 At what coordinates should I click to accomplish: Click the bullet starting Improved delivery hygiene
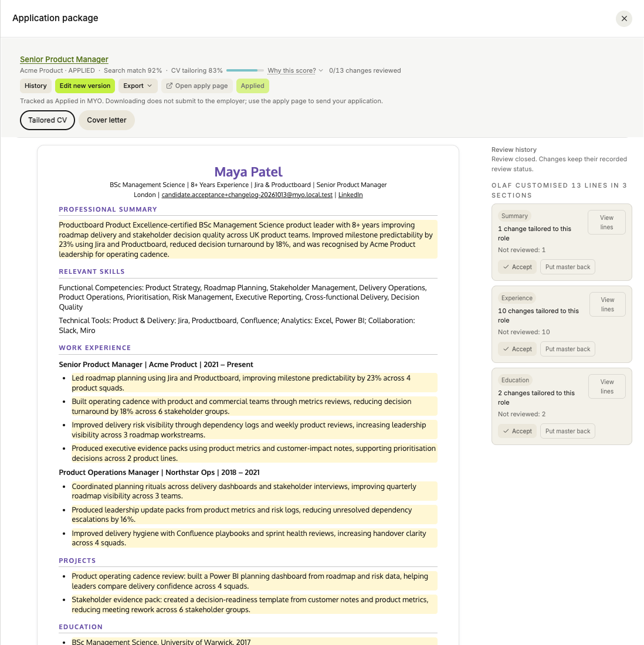(255, 538)
